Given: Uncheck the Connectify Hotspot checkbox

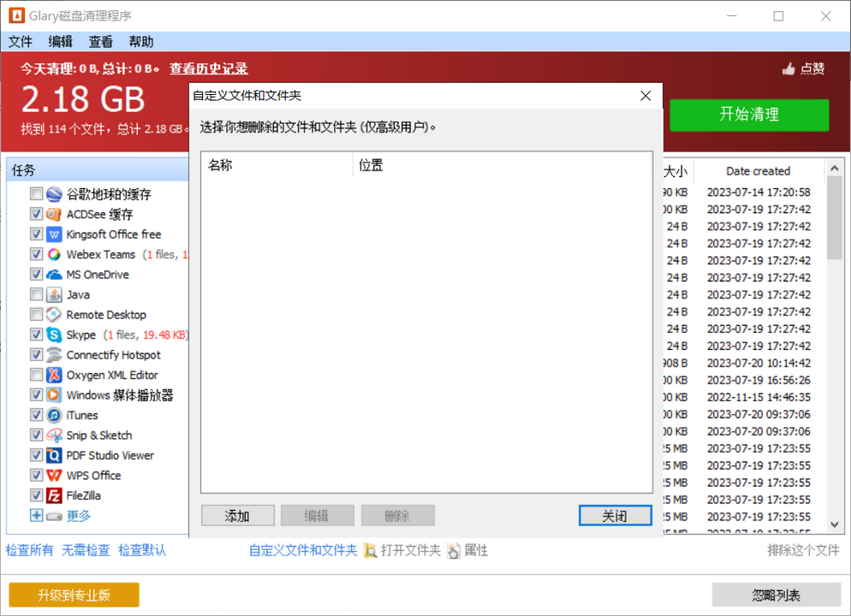Looking at the screenshot, I should click(x=36, y=354).
